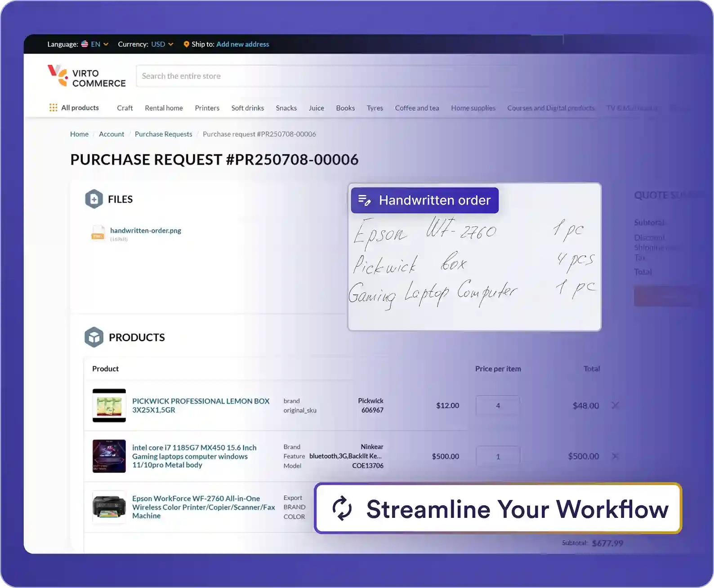The width and height of the screenshot is (714, 588).
Task: Open the Home supplies category
Action: pos(473,108)
